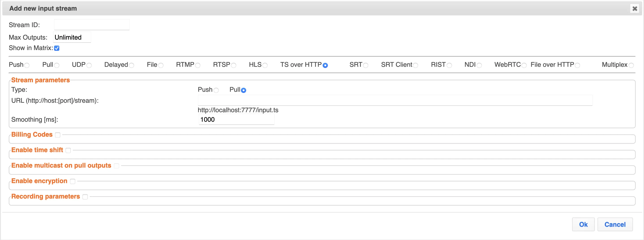
Task: Select the RTMP input radio button
Action: coord(198,65)
